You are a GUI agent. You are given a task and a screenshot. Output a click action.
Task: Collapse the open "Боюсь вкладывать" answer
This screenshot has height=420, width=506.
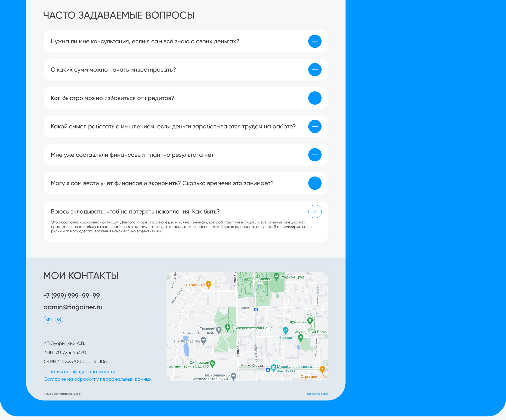click(315, 212)
